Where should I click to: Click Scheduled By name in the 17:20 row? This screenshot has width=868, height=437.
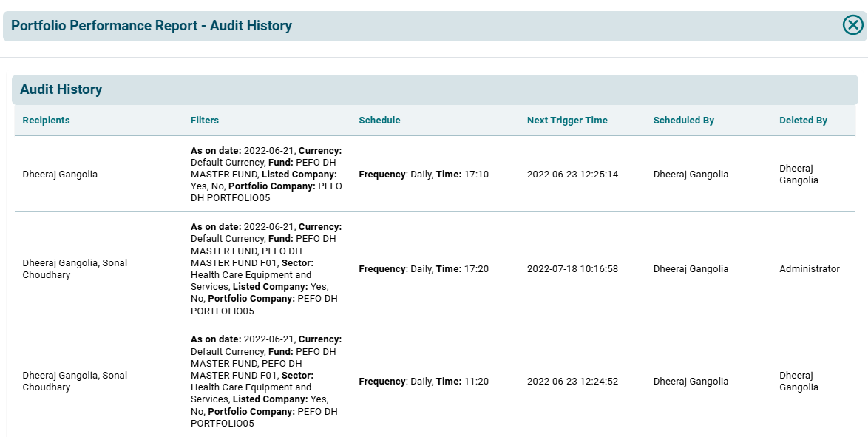pos(691,269)
